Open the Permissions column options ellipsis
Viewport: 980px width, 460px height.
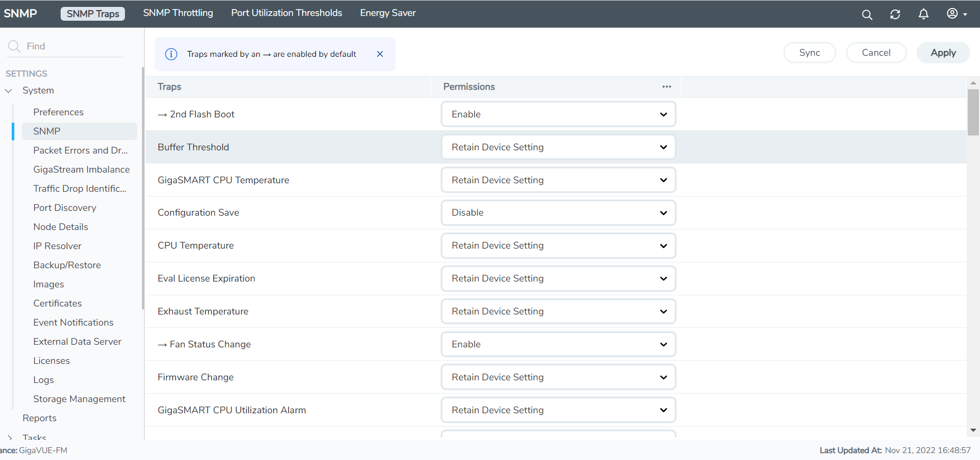tap(666, 87)
